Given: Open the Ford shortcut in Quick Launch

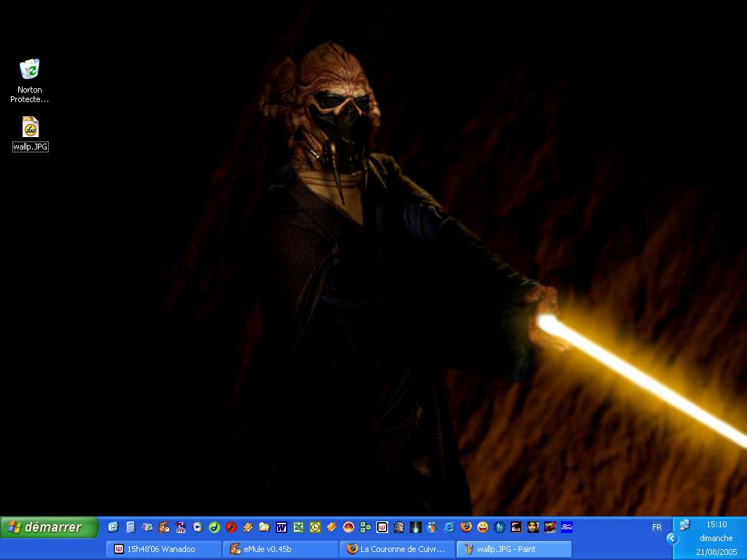Looking at the screenshot, I should [x=566, y=527].
